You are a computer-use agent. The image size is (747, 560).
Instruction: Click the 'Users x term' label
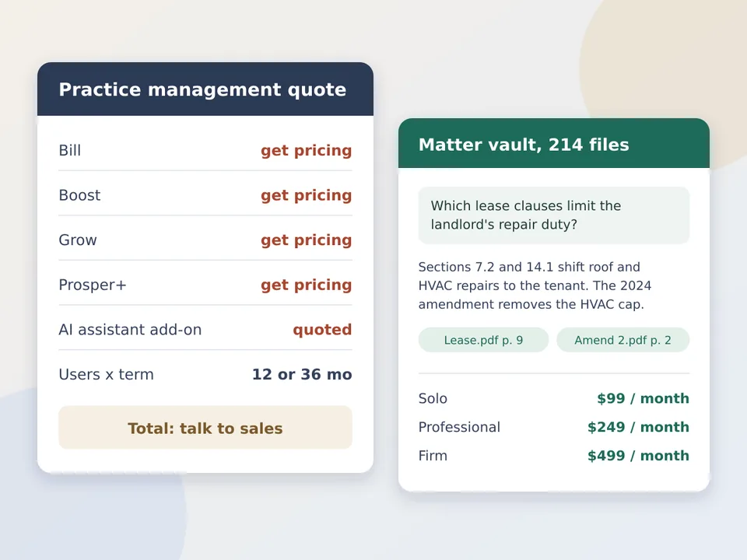tap(107, 374)
